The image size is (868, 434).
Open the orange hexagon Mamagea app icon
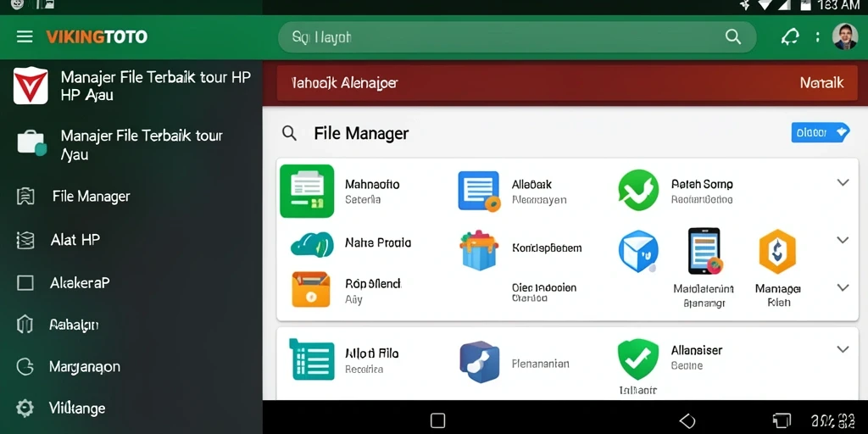point(777,251)
